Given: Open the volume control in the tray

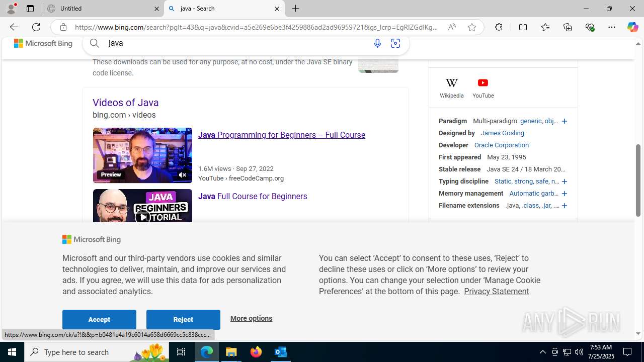Looking at the screenshot, I should click(579, 352).
